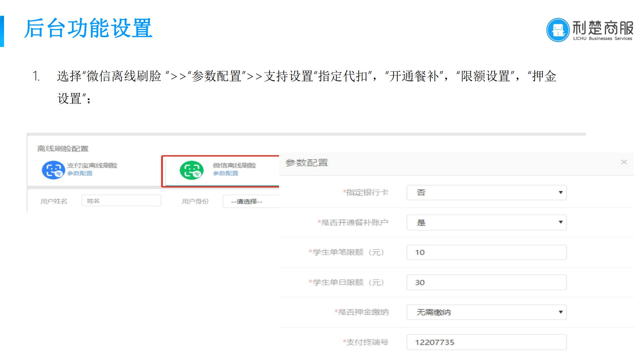This screenshot has height=362, width=644.
Task: Click the 用户身份 label text
Action: click(x=195, y=201)
